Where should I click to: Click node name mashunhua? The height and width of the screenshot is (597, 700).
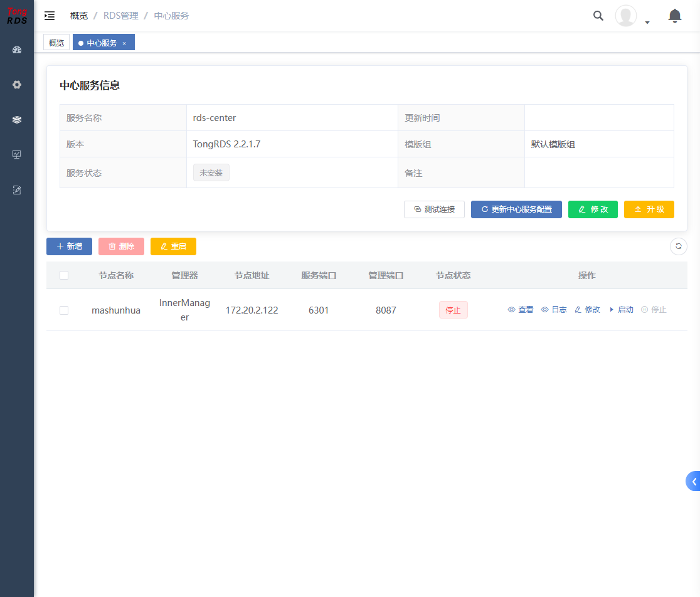coord(116,310)
